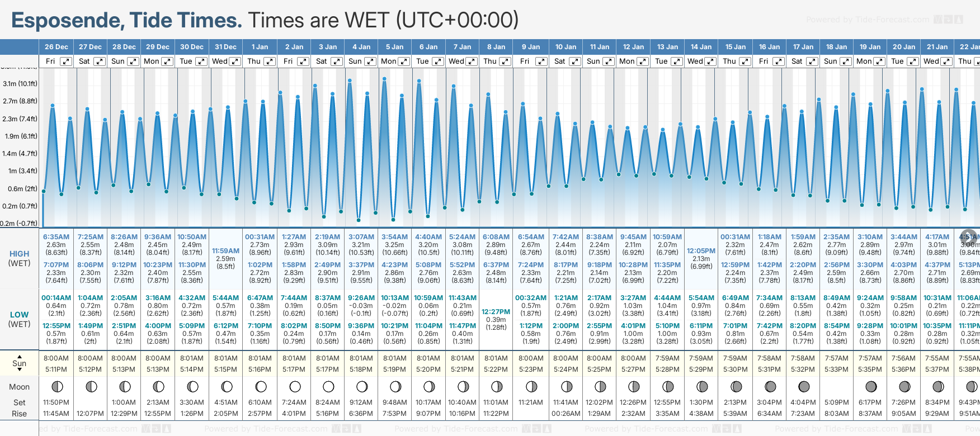
Task: Expand the Tue 20 Jan column
Action: click(912, 61)
